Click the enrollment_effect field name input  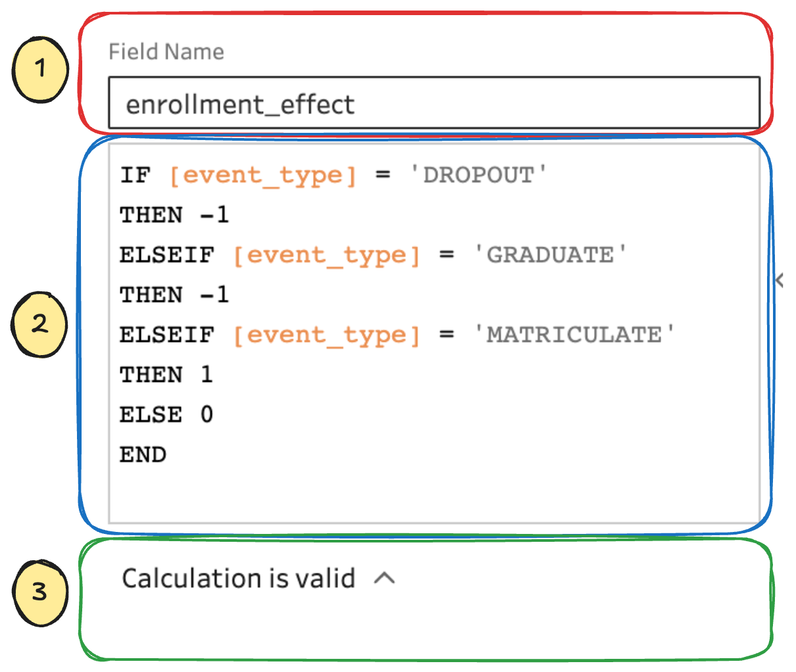point(433,104)
